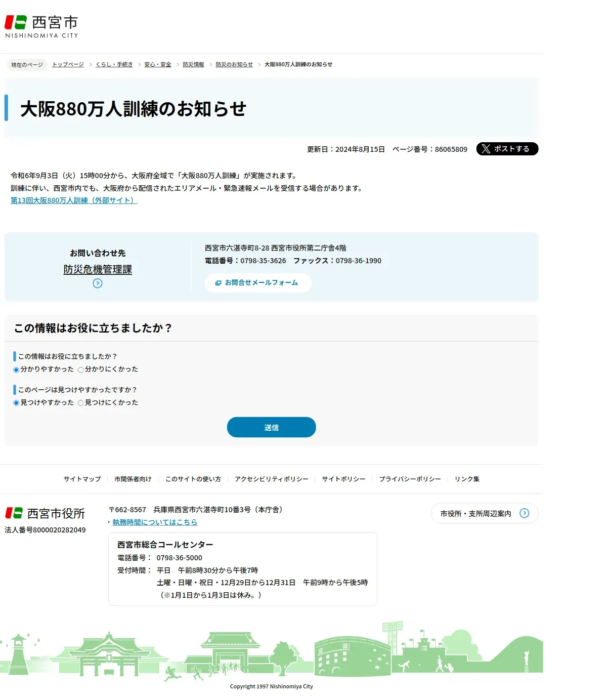Open the サイトポリシー footer link

point(344,479)
